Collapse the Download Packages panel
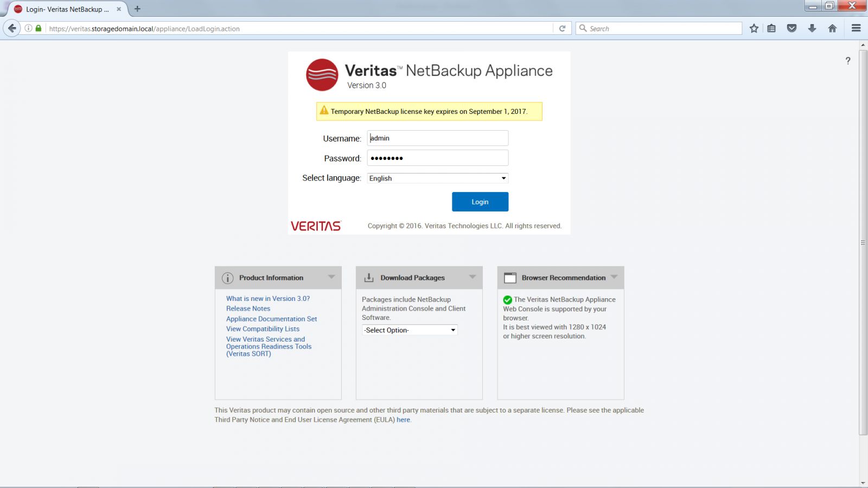Screen dimensions: 868x488 [473, 277]
